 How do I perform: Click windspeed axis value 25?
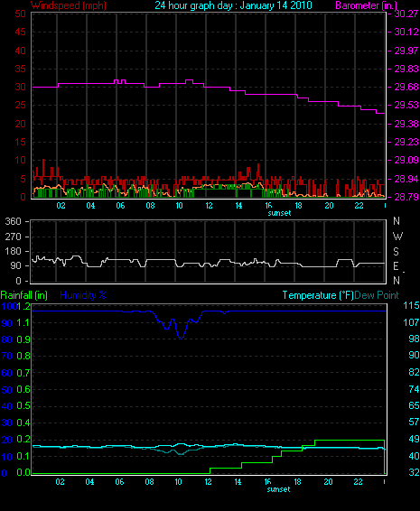[20, 106]
